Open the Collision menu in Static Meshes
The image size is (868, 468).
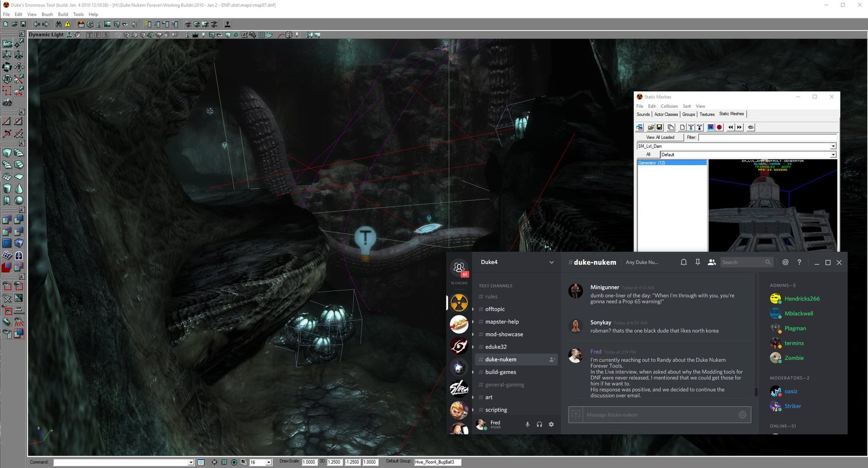pos(669,106)
